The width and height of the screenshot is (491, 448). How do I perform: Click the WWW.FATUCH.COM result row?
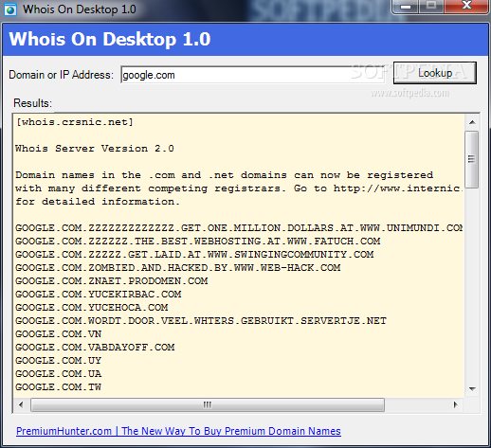coord(197,242)
